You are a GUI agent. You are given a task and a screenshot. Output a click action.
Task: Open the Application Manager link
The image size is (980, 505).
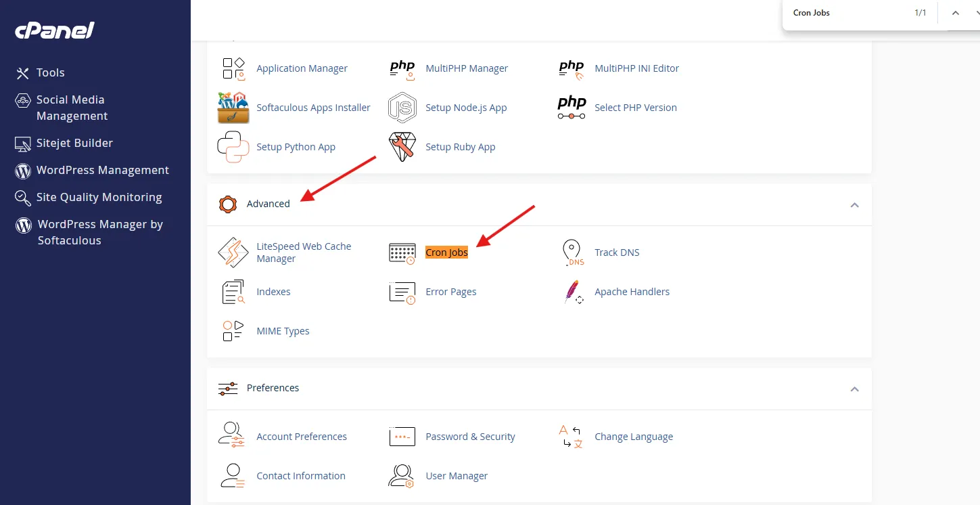click(x=302, y=68)
